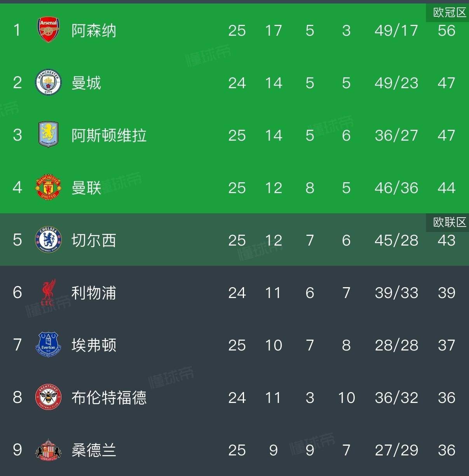Image resolution: width=469 pixels, height=476 pixels.
Task: Tap the Manchester City badge
Action: point(48,82)
